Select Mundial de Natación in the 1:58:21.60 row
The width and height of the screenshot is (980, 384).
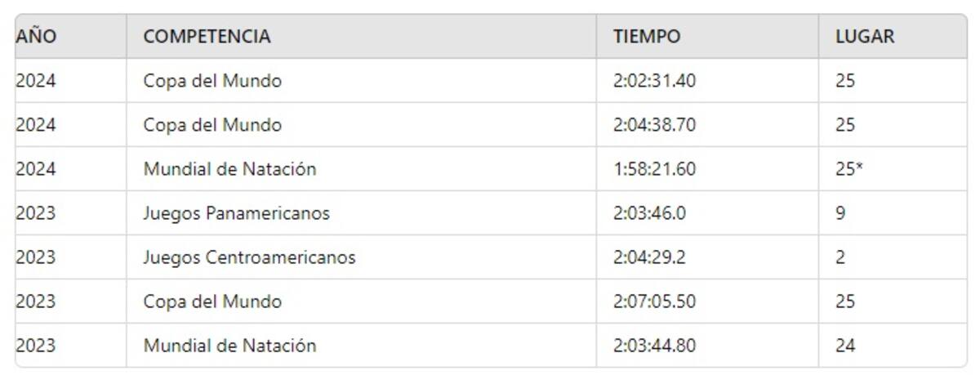point(229,169)
